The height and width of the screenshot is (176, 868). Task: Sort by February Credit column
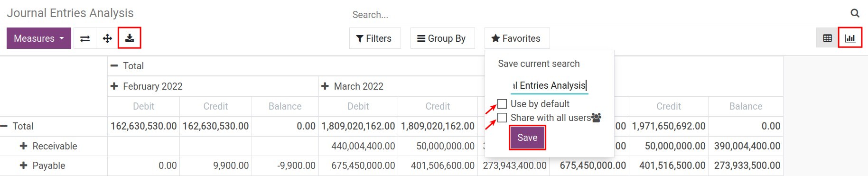(215, 106)
